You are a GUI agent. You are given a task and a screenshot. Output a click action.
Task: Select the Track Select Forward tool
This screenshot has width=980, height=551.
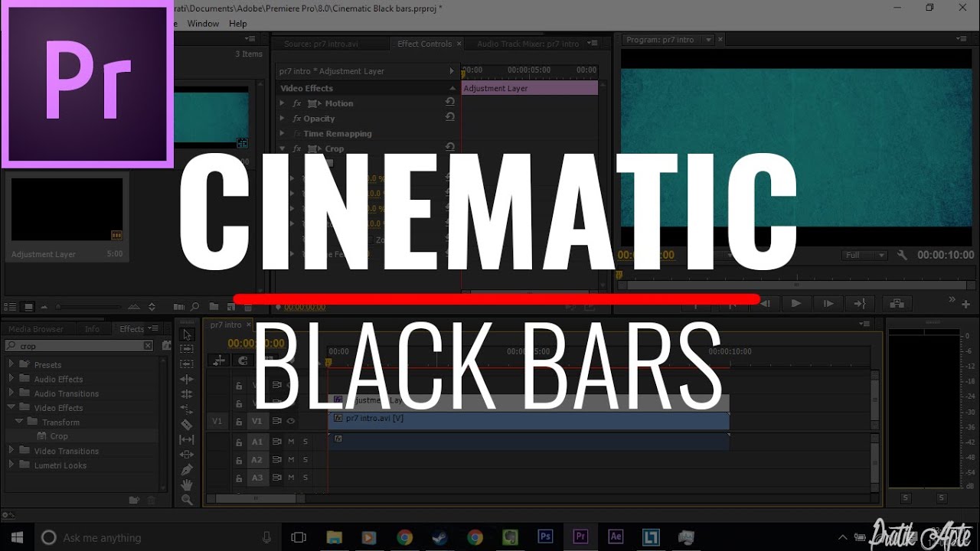pyautogui.click(x=187, y=350)
